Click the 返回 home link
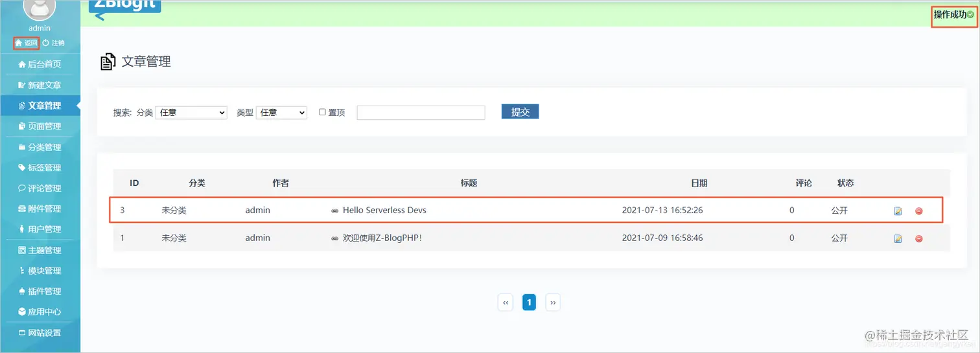The image size is (980, 353). coord(27,43)
